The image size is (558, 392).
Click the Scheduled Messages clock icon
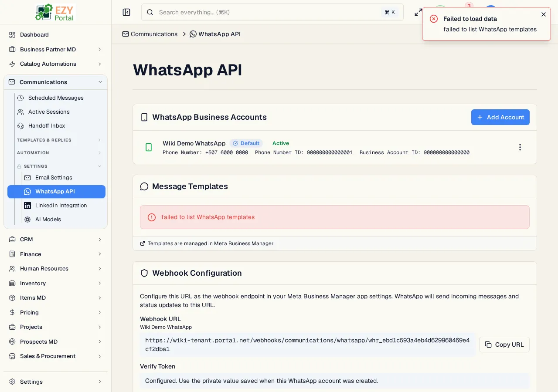click(20, 98)
